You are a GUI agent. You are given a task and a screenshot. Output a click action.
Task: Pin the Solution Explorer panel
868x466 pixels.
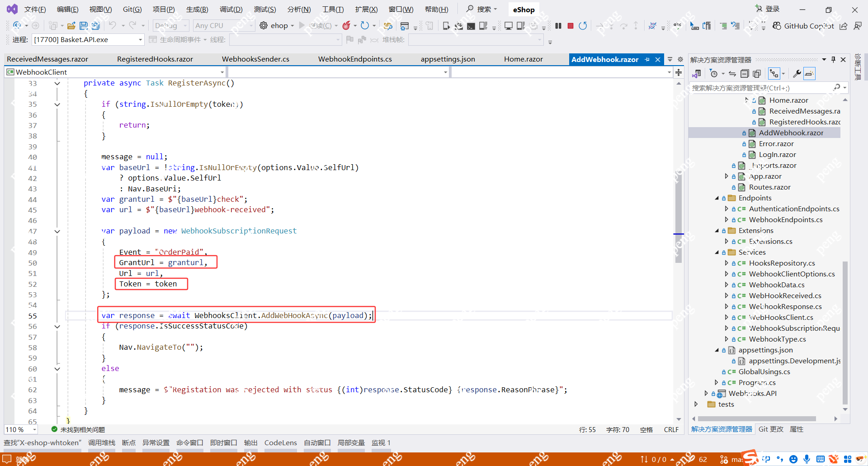click(x=834, y=60)
